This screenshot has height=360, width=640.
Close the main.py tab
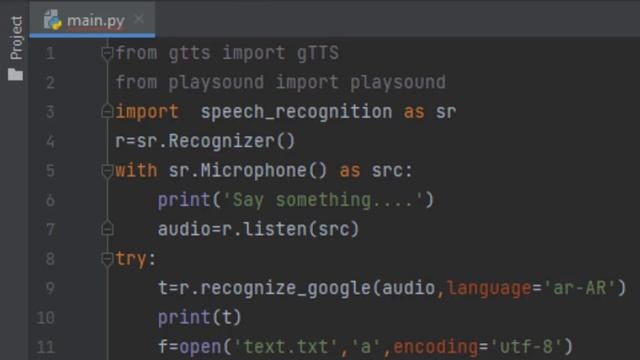click(x=139, y=19)
